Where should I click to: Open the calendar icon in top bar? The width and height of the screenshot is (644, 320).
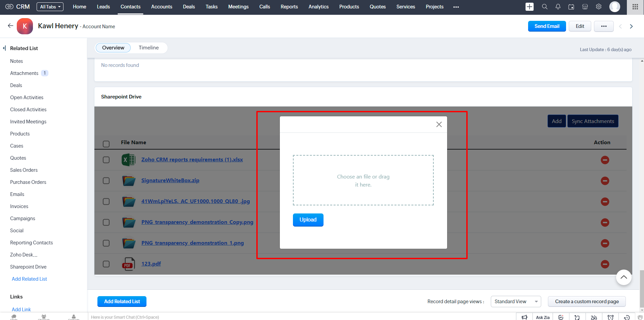(571, 7)
